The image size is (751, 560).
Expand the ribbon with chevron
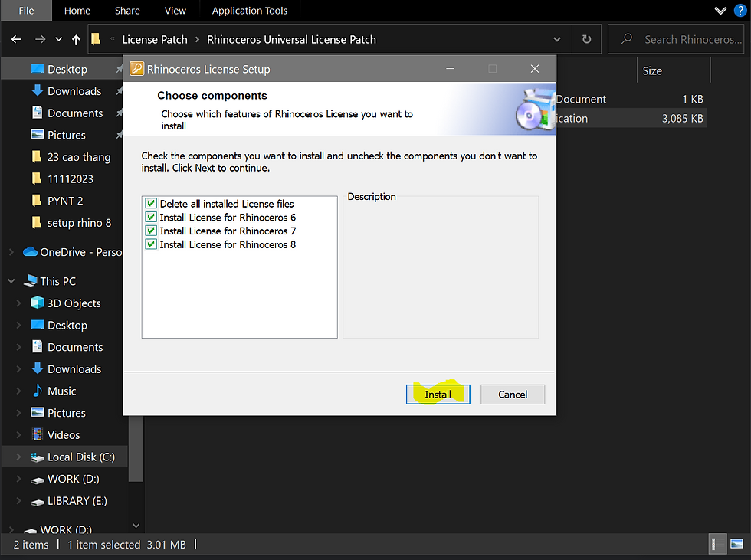720,11
